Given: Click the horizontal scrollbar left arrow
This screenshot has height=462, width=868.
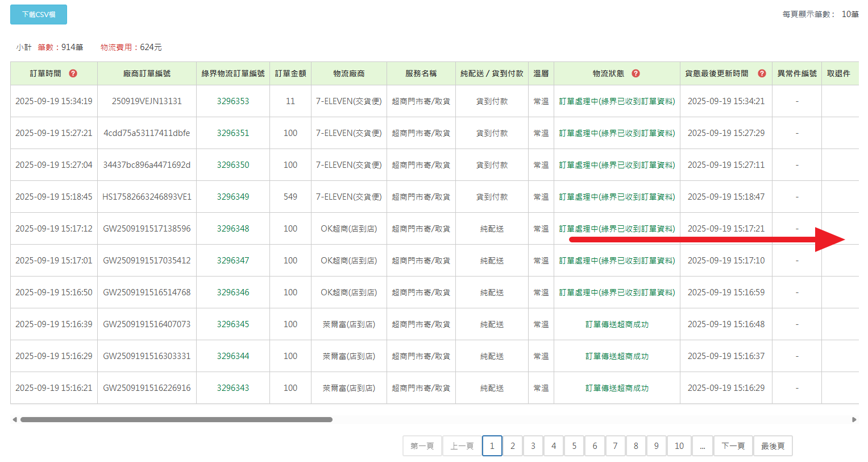Looking at the screenshot, I should click(x=15, y=420).
